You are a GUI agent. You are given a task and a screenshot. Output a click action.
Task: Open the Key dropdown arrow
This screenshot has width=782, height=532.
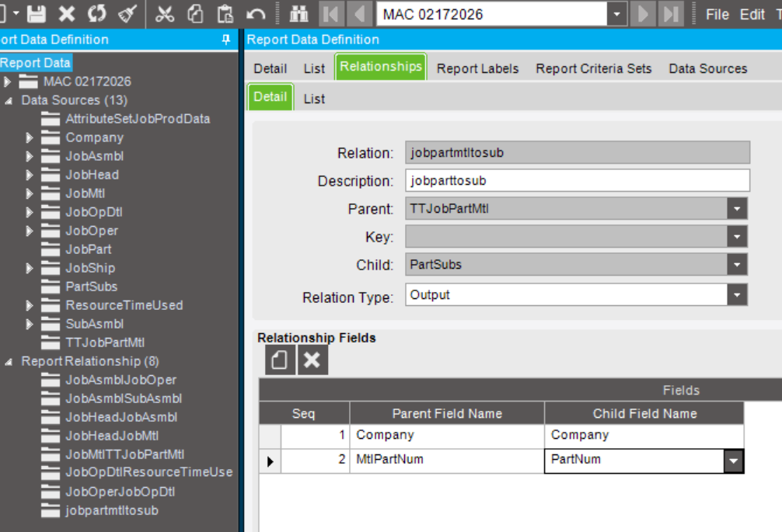point(737,237)
